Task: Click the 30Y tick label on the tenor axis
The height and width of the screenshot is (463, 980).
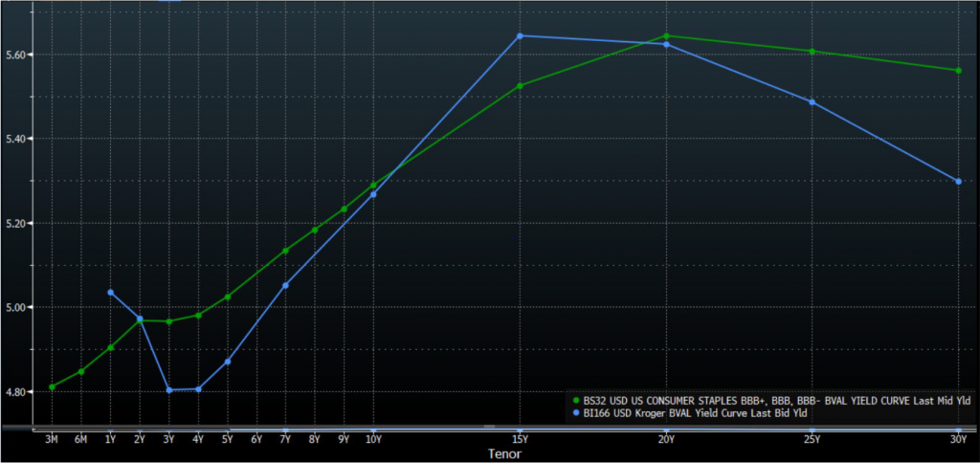Action: click(958, 439)
